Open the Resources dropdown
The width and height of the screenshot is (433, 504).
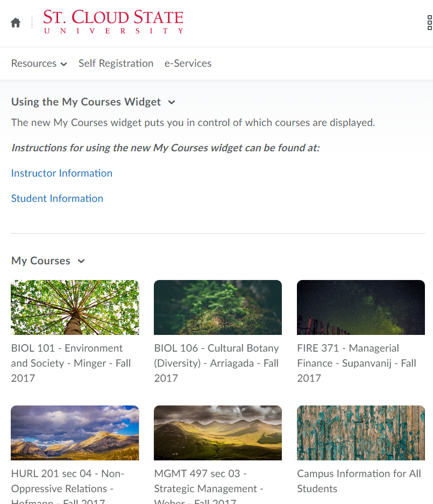[x=38, y=63]
